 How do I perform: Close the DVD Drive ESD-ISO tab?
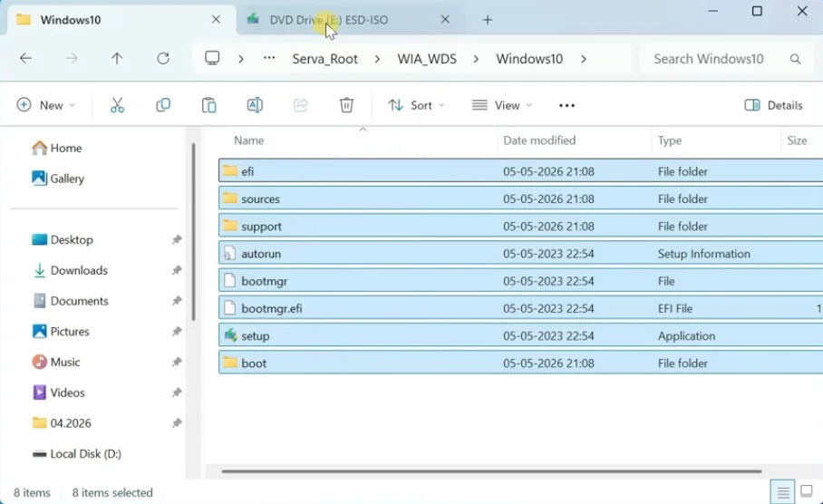click(x=445, y=19)
